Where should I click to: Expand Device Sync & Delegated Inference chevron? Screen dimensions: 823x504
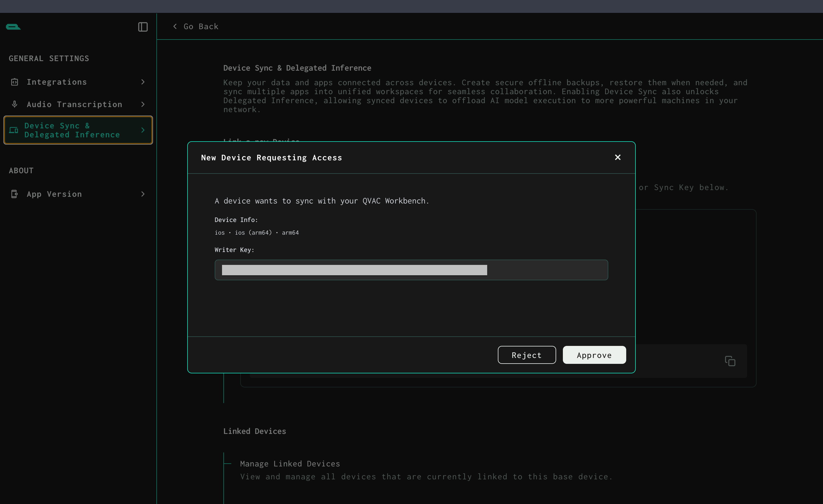143,130
